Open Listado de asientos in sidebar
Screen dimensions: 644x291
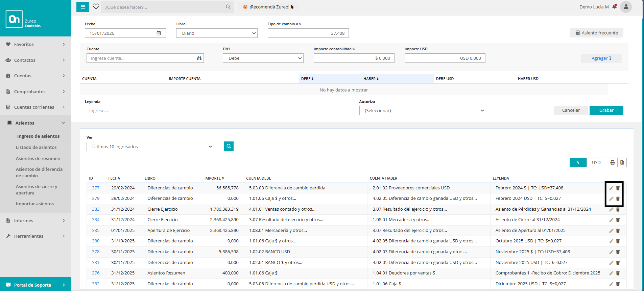click(x=36, y=148)
